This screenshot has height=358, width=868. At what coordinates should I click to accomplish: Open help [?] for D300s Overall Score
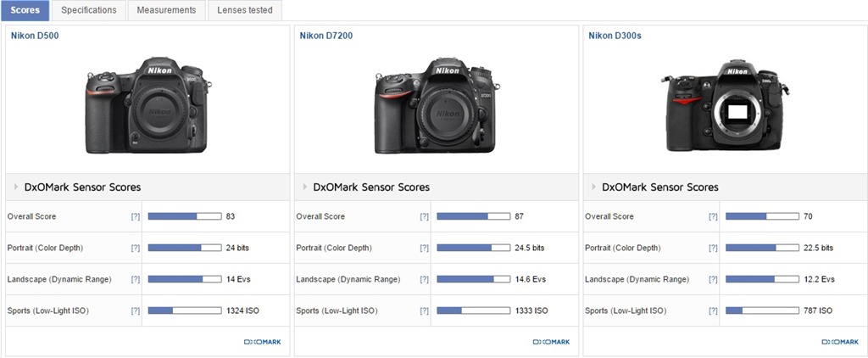point(713,216)
